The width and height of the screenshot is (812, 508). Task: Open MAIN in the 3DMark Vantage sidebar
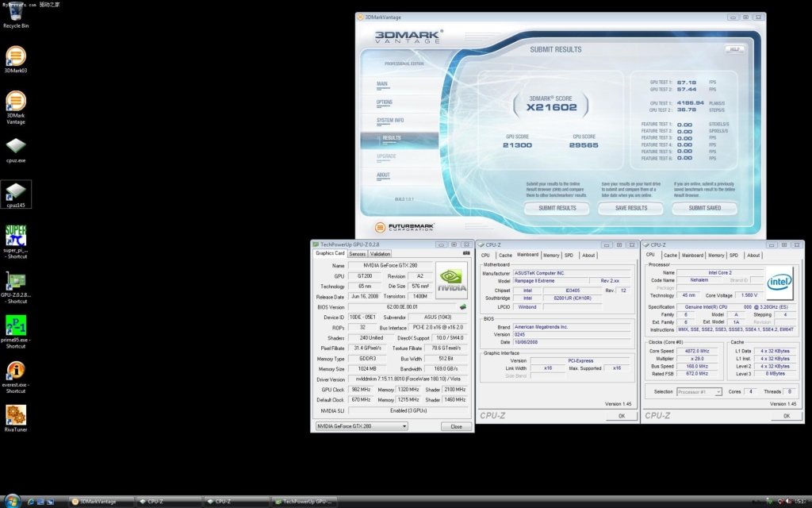(x=382, y=84)
